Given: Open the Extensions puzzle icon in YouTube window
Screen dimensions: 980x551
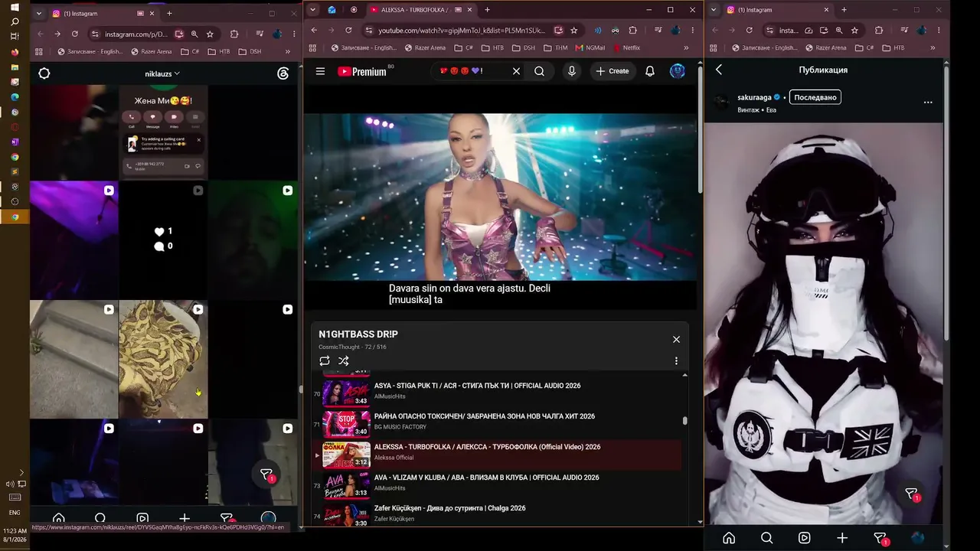Looking at the screenshot, I should coord(632,31).
